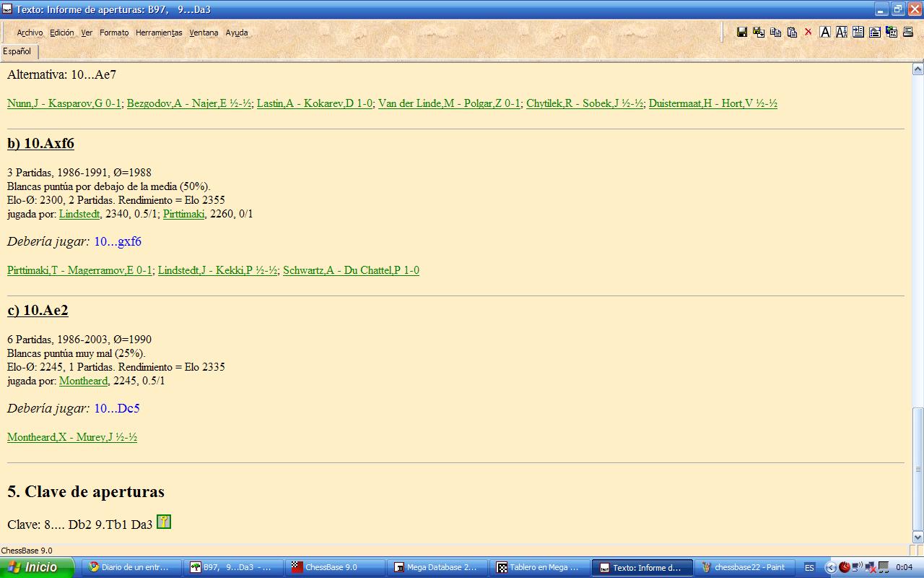The image size is (924, 578).
Task: Open game Lastin,A - Kokarev,D 1-0
Action: [x=315, y=103]
